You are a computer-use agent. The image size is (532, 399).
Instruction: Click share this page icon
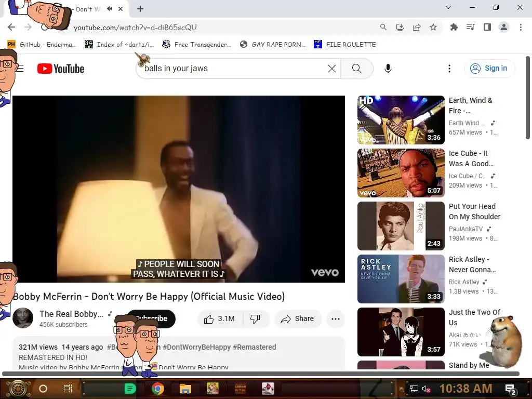417,27
